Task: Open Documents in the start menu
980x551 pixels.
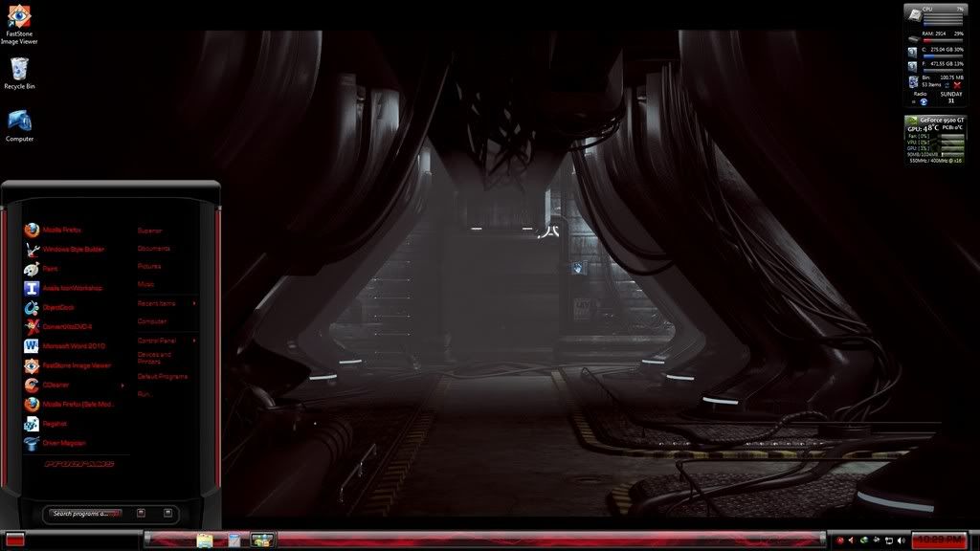Action: [x=153, y=249]
